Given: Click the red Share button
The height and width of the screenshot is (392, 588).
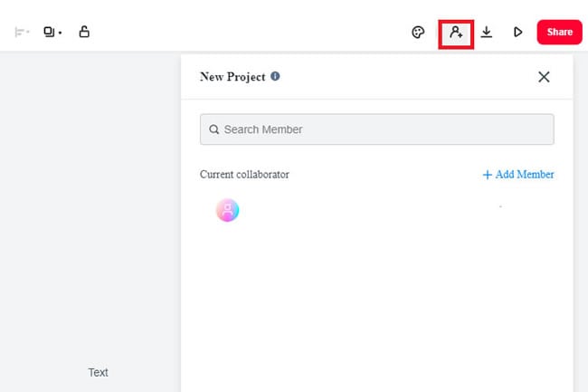Looking at the screenshot, I should point(559,33).
